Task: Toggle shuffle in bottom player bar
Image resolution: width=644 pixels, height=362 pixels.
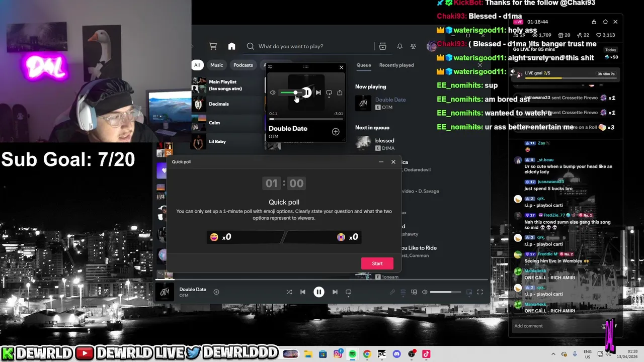Action: (289, 292)
